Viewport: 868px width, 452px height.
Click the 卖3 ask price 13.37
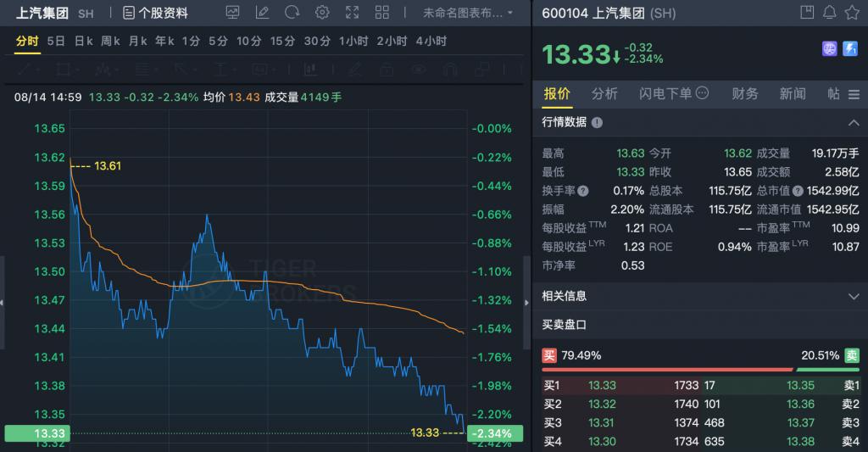tap(800, 422)
